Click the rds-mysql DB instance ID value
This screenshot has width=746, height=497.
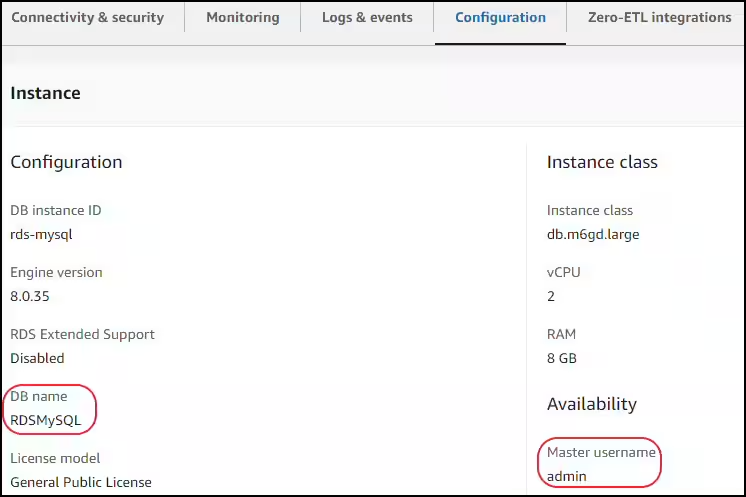tap(41, 234)
